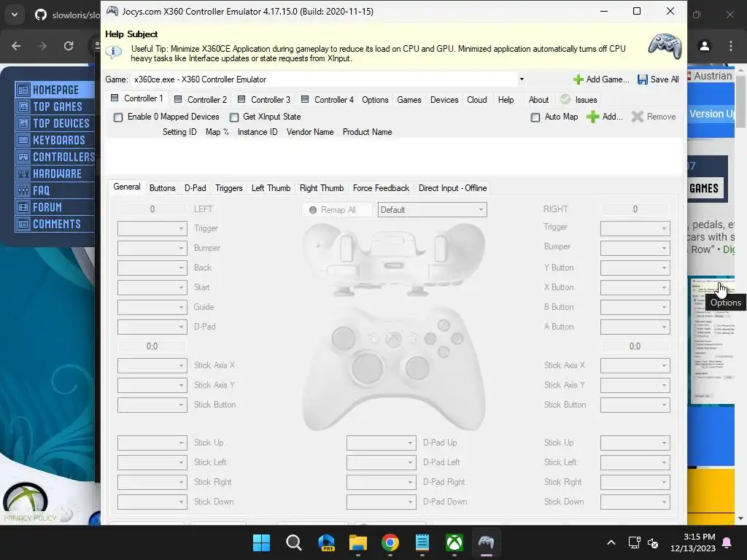Viewport: 747px width, 560px height.
Task: Open the Options tab in emulator
Action: pyautogui.click(x=375, y=99)
